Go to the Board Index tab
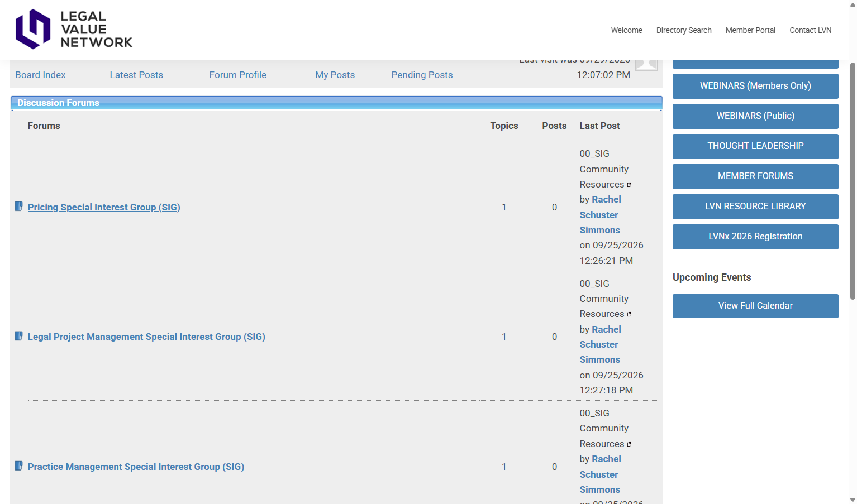 [x=40, y=75]
